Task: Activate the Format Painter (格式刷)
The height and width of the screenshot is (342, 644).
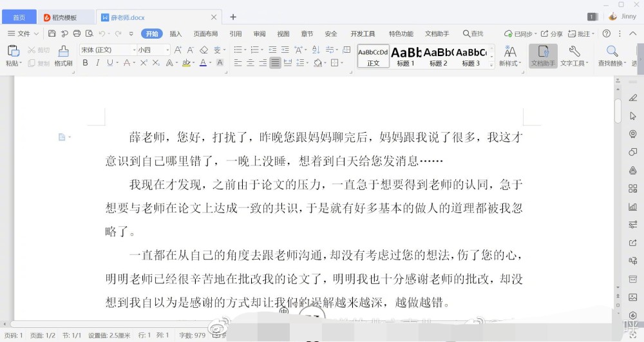Action: coord(63,56)
